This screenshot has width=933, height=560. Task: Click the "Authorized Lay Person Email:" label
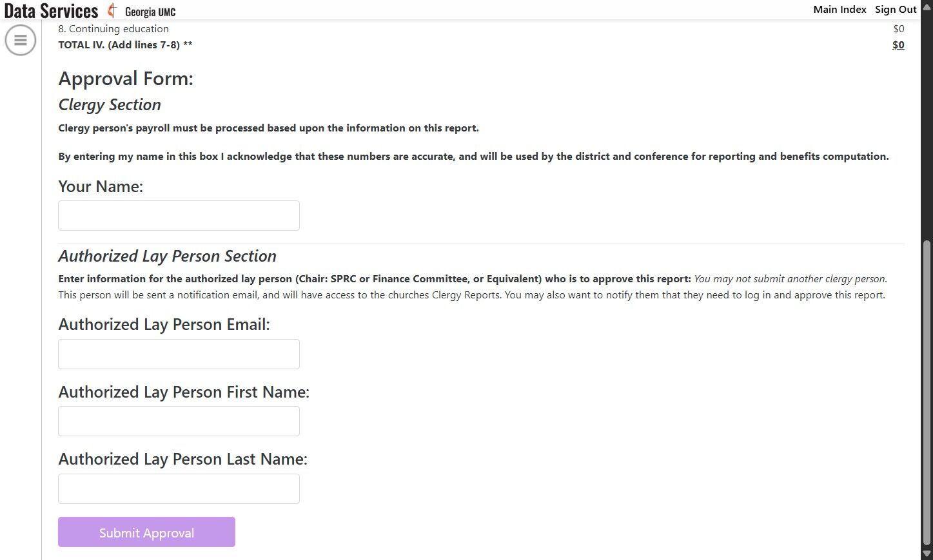(164, 324)
